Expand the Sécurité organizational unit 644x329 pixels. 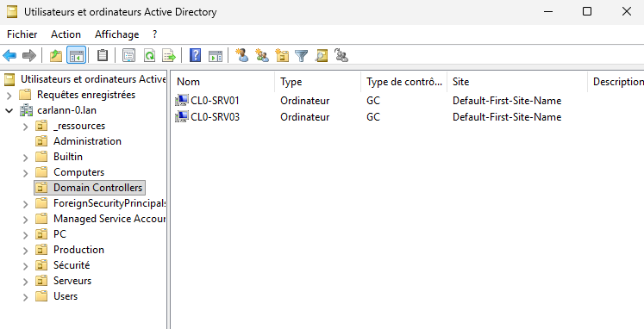(26, 266)
